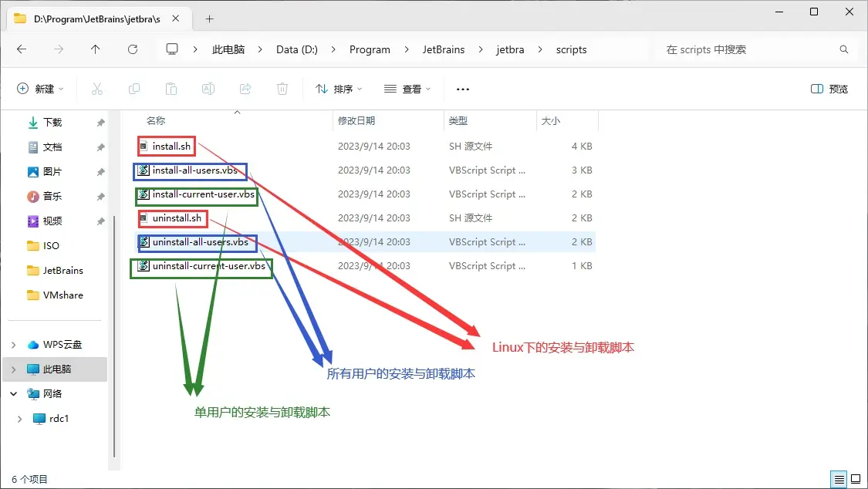Image resolution: width=868 pixels, height=489 pixels.
Task: Expand breadcrumb chevron after 此电脑
Action: pos(259,49)
